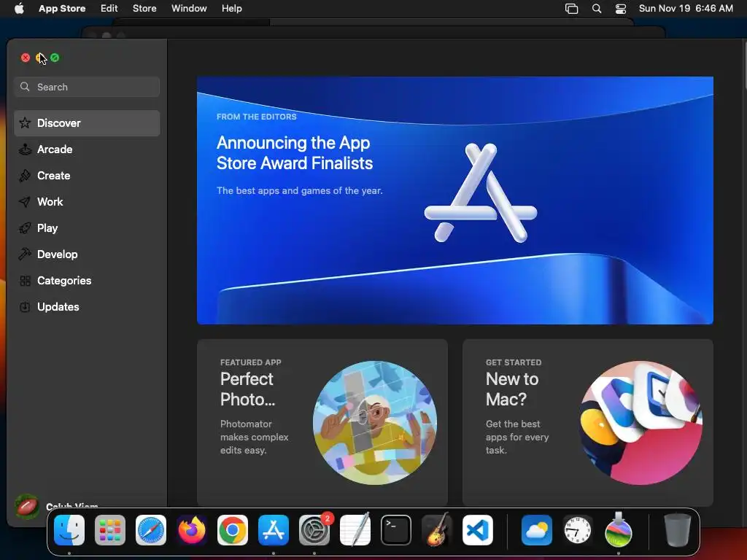Select the Work paper plane icon

pyautogui.click(x=25, y=201)
